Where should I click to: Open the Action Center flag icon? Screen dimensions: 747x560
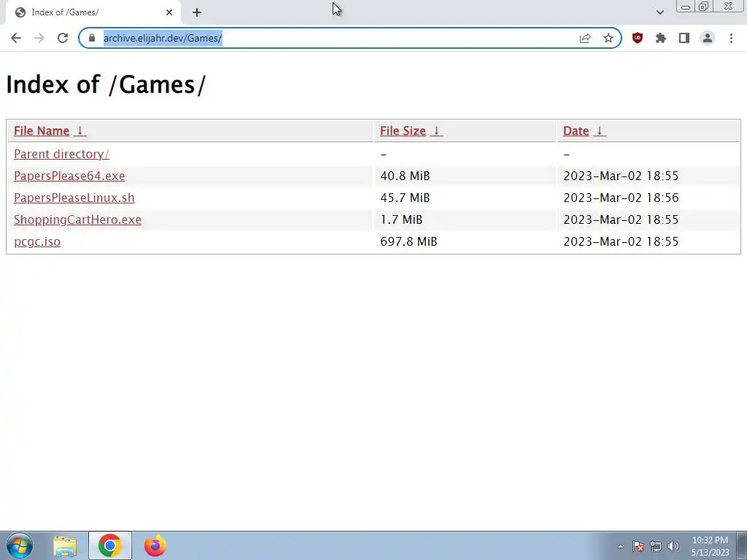point(638,546)
